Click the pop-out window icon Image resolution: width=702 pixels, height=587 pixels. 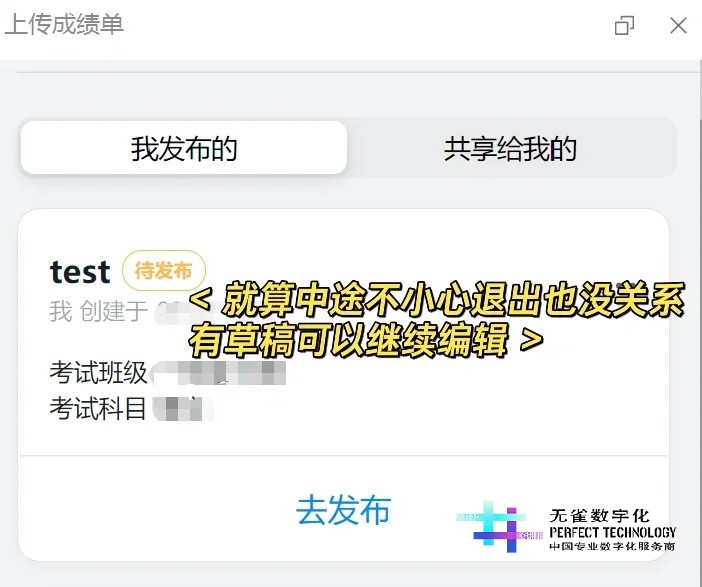point(624,26)
